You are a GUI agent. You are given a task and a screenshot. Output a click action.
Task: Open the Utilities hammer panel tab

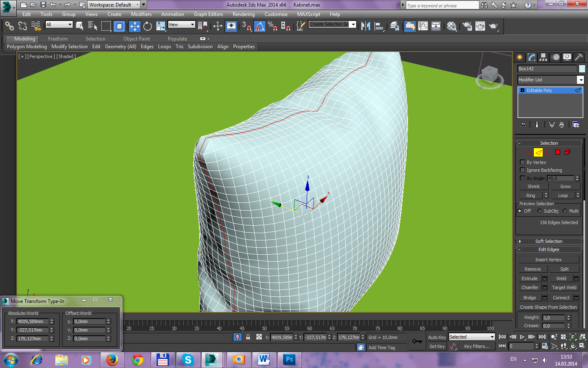579,57
